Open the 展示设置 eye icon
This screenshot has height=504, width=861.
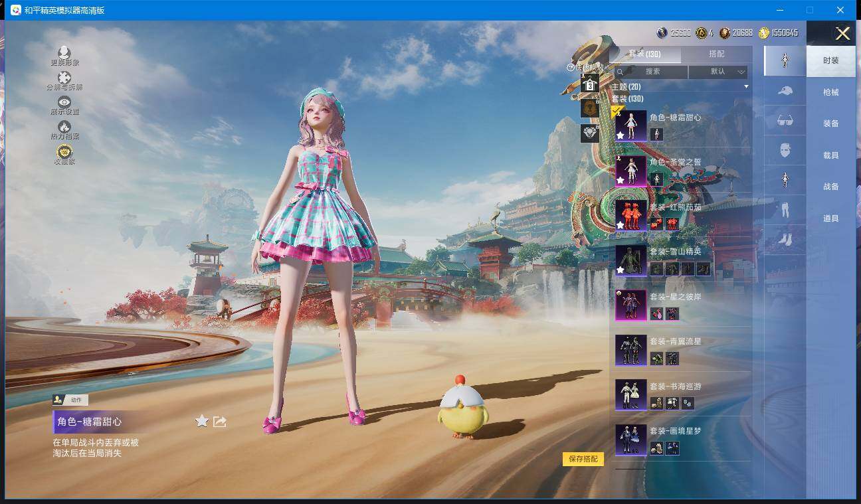tap(64, 102)
